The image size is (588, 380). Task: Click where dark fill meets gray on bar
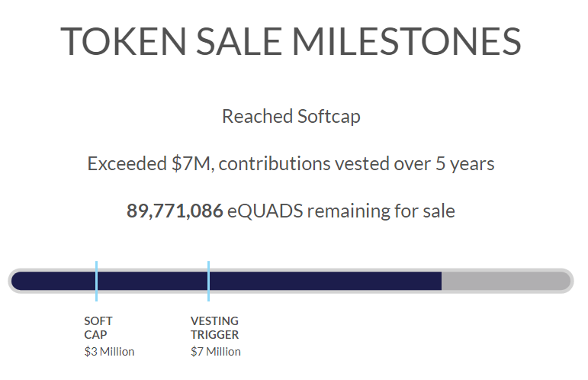(x=442, y=281)
